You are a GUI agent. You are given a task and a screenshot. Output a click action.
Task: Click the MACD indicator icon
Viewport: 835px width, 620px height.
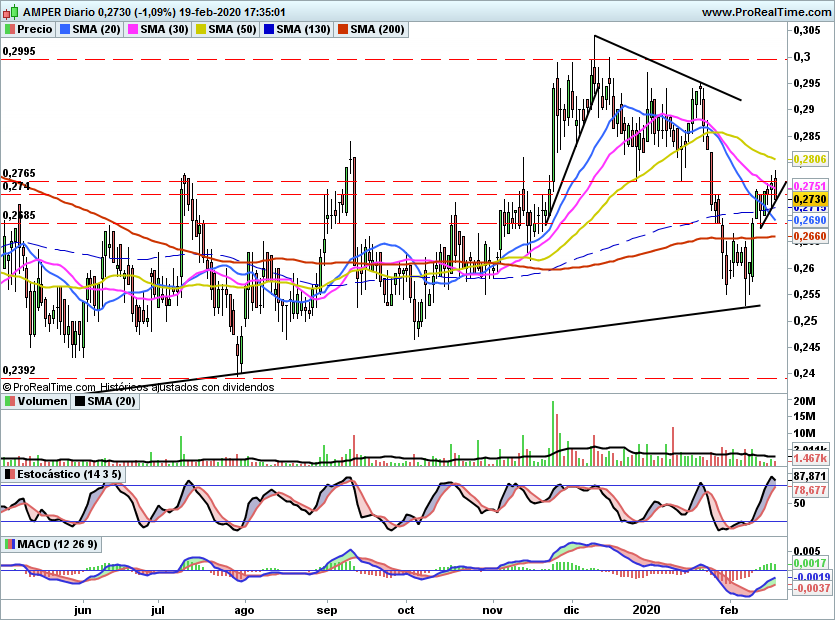[10, 544]
